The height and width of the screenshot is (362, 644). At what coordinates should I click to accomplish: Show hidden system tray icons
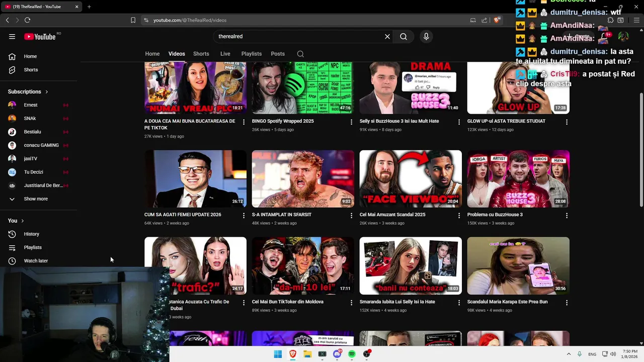pyautogui.click(x=569, y=354)
